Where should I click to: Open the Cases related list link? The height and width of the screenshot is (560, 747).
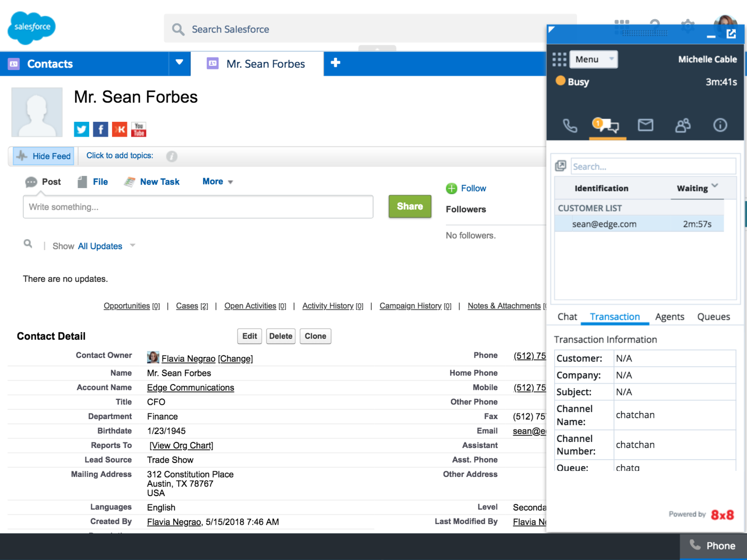click(187, 306)
